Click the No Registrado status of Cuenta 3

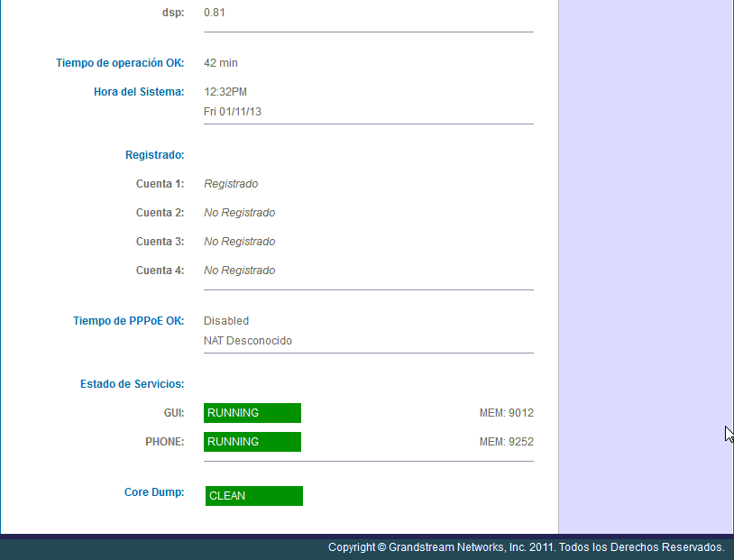pyautogui.click(x=239, y=241)
